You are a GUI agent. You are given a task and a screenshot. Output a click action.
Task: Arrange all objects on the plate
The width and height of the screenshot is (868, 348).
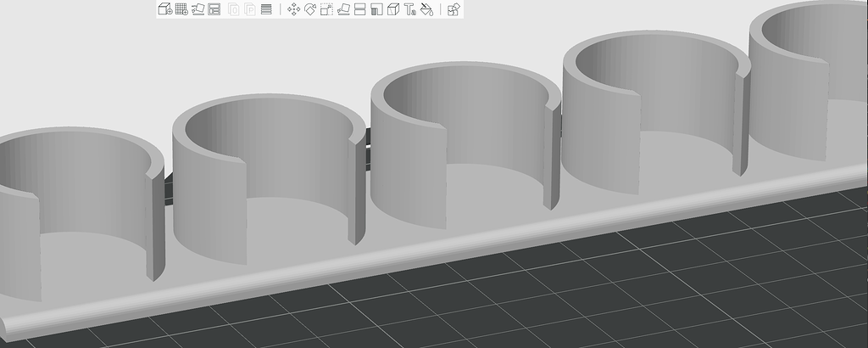pos(214,9)
